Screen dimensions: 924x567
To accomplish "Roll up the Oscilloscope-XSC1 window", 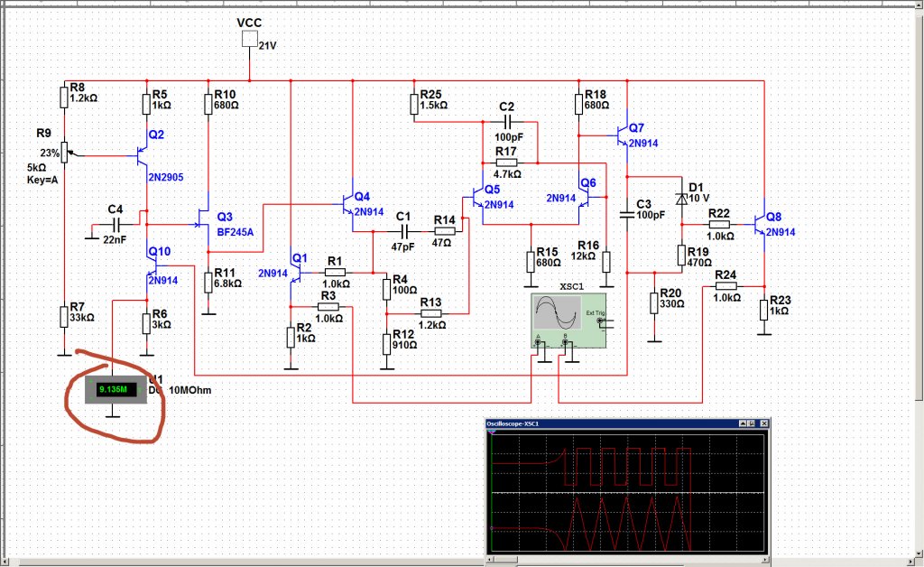I will click(x=744, y=423).
